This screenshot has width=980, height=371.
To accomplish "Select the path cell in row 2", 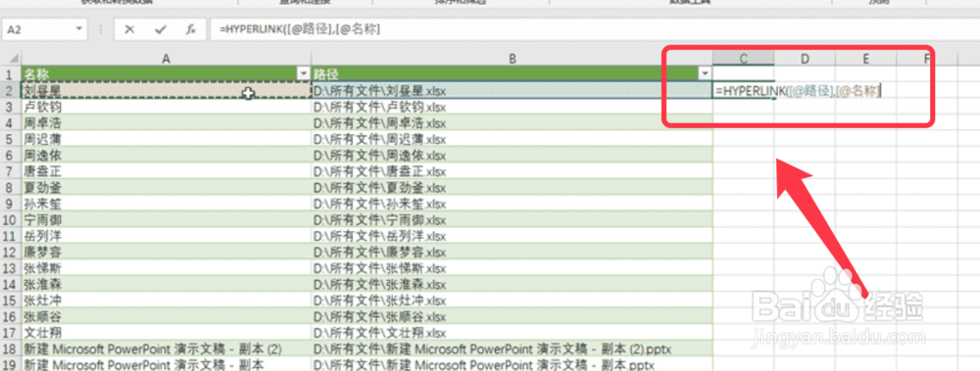I will (512, 91).
